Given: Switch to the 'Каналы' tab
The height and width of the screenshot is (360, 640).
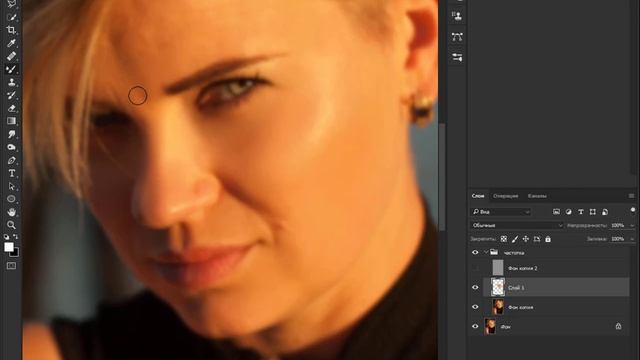Looking at the screenshot, I should click(537, 196).
